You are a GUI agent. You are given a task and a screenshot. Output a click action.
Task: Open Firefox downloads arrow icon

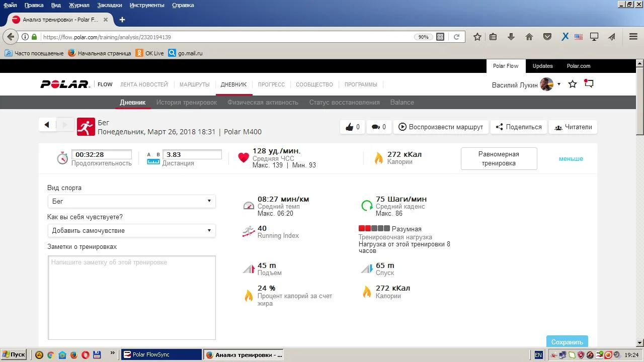point(511,37)
